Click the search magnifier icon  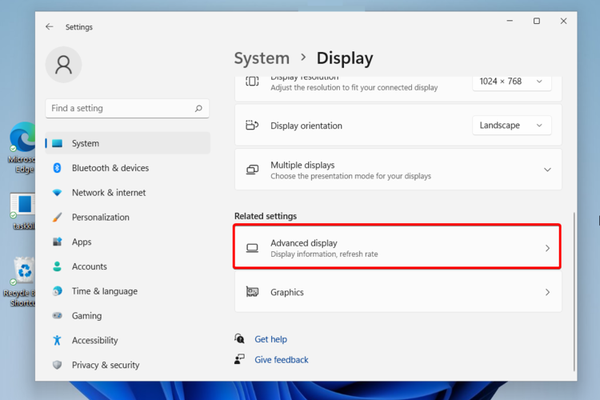pos(199,108)
